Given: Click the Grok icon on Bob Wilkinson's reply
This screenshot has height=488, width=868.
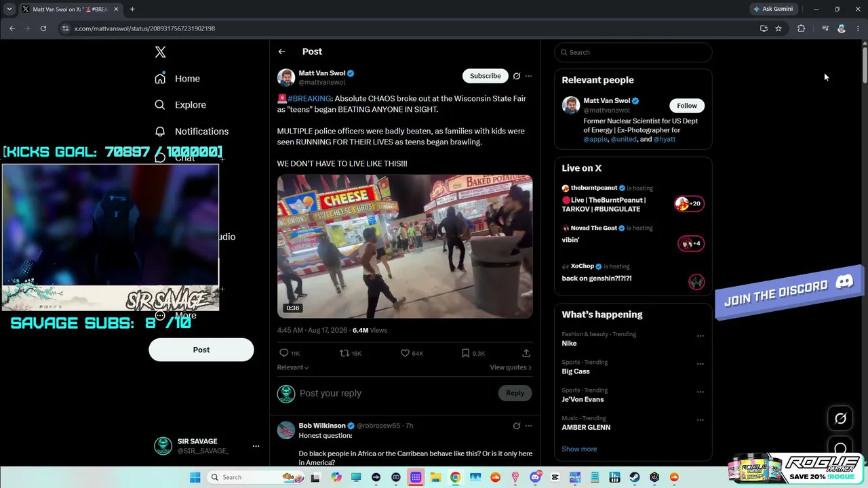Looking at the screenshot, I should (517, 426).
